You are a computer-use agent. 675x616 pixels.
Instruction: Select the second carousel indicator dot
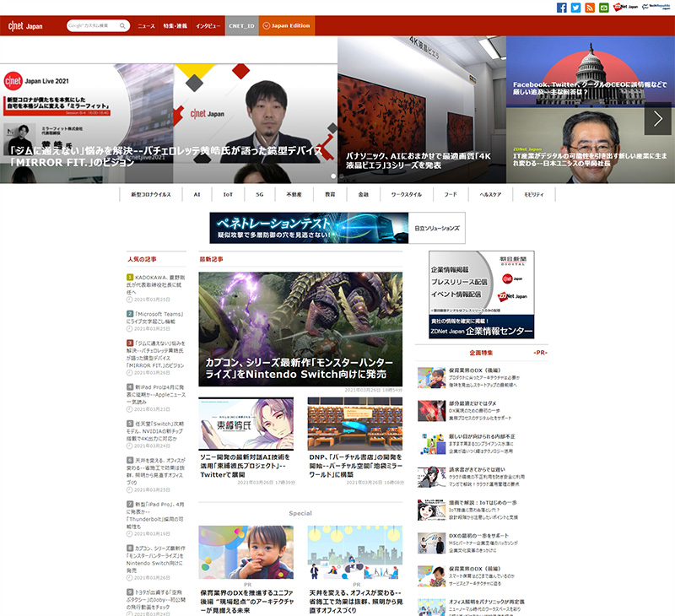point(342,176)
